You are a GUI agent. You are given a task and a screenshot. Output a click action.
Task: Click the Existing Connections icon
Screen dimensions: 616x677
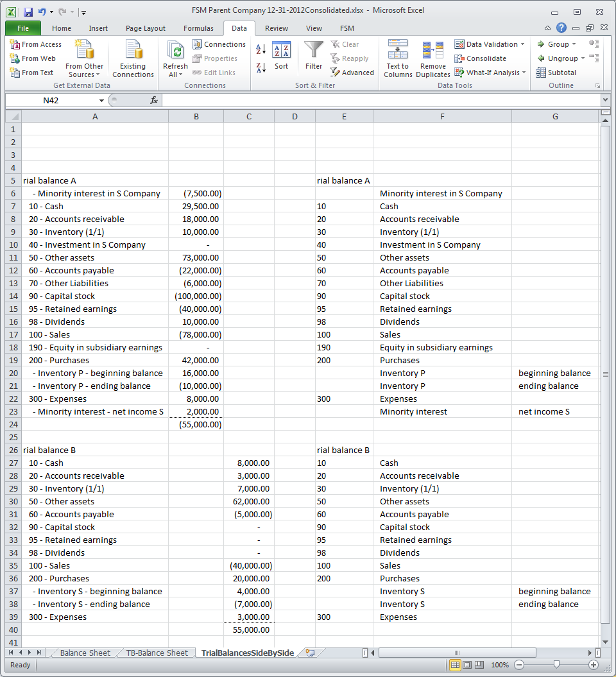coord(133,58)
